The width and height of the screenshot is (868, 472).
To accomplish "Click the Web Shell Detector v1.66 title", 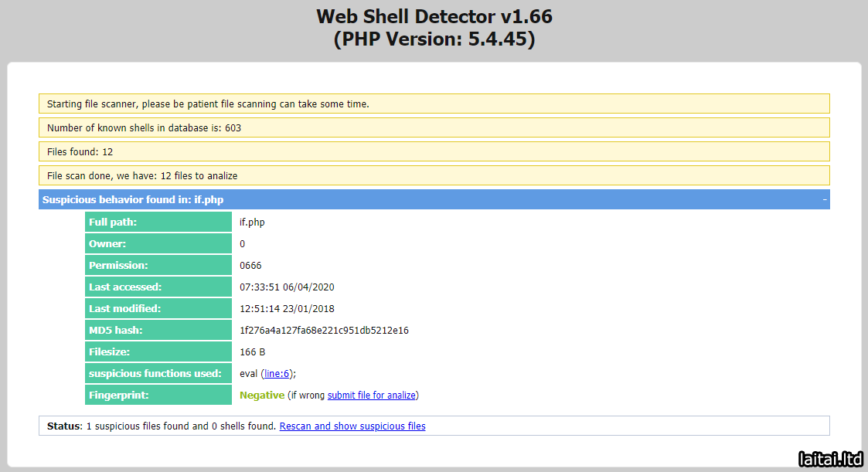I will 434,15.
